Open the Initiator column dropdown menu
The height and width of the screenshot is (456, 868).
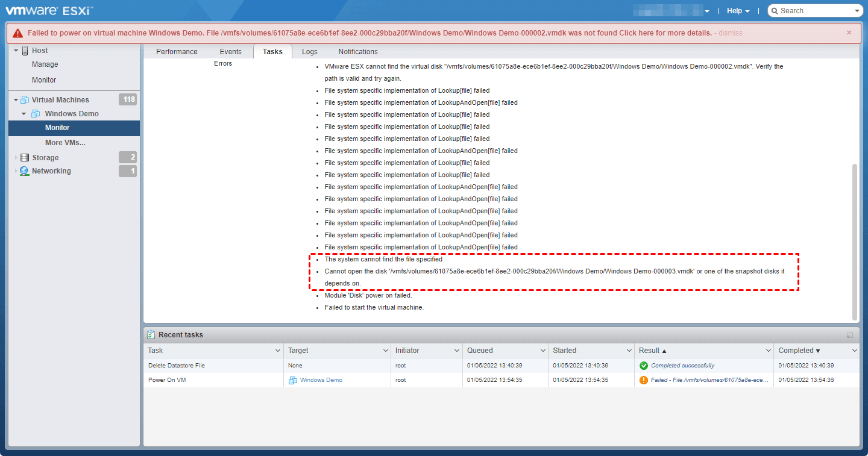coord(457,351)
